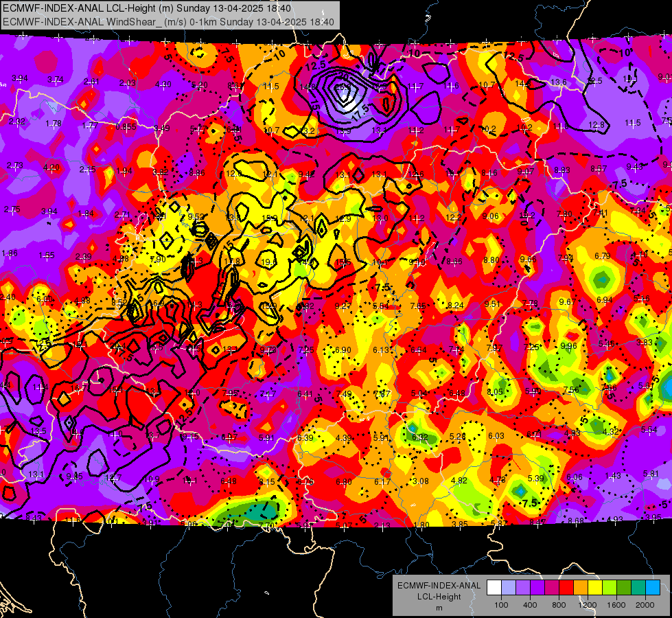Click legend text 'ECMWF-INDEX-ANAL'

(x=439, y=586)
